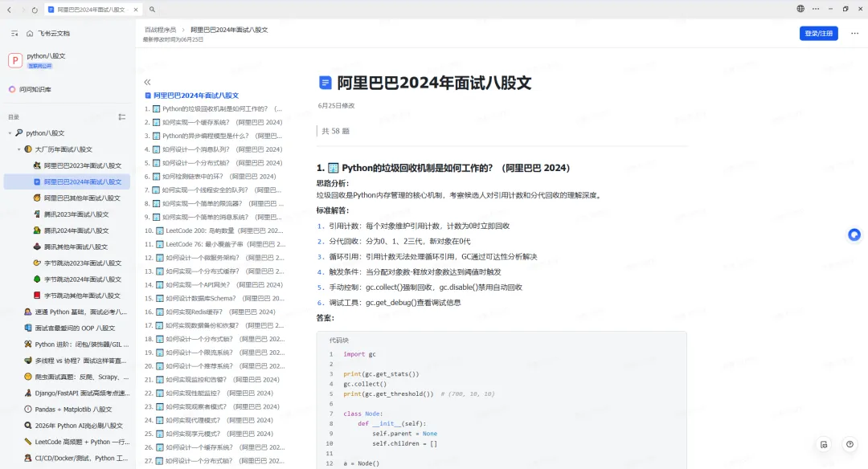Collapse the 大厂历年面试八股文 tree node
The width and height of the screenshot is (868, 469).
pyautogui.click(x=18, y=149)
